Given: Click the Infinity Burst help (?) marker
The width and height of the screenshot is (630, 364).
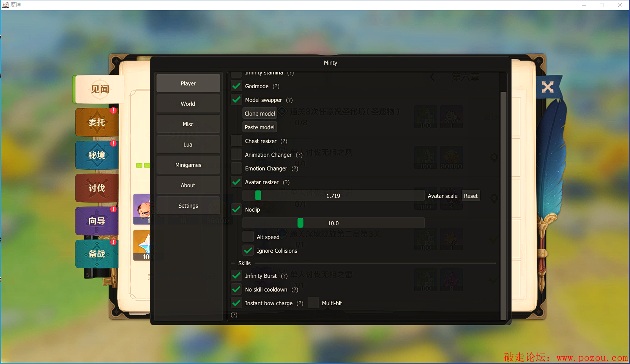Looking at the screenshot, I should pyautogui.click(x=284, y=276).
